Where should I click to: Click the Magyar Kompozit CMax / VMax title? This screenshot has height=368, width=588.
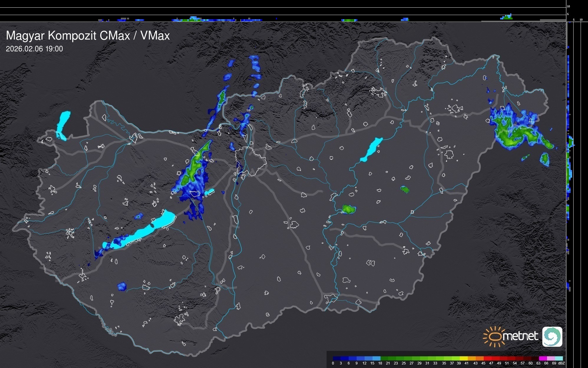pos(88,36)
